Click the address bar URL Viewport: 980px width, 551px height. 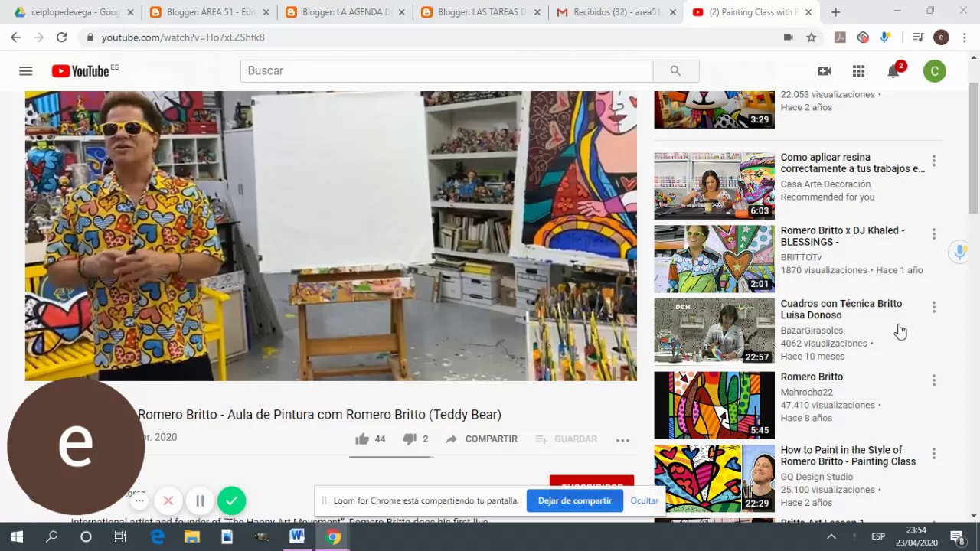click(x=183, y=37)
